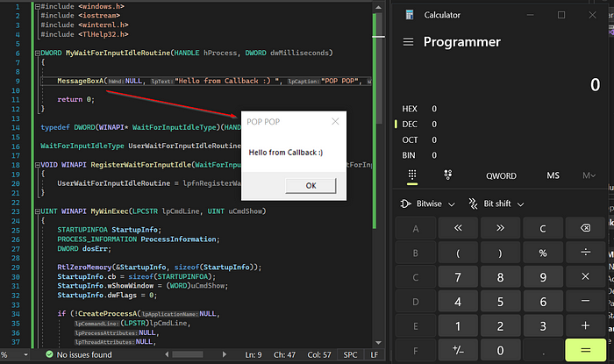The width and height of the screenshot is (614, 364).
Task: Click the minus key in Calculator
Action: [x=585, y=302]
